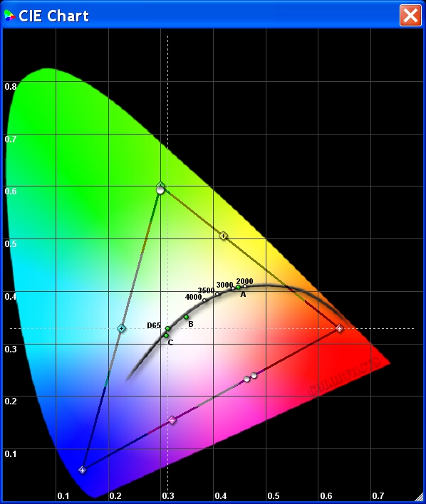Click the white measured point near green primary
This screenshot has width=426, height=504.
tap(160, 190)
